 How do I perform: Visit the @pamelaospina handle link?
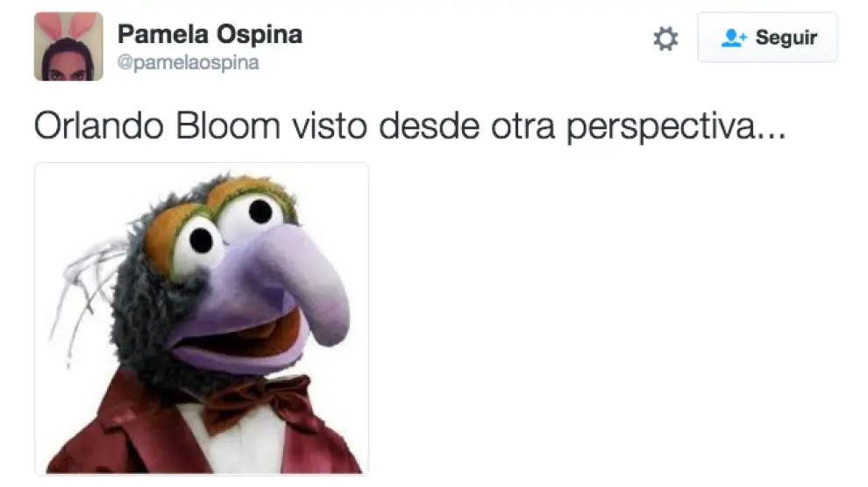(x=188, y=62)
